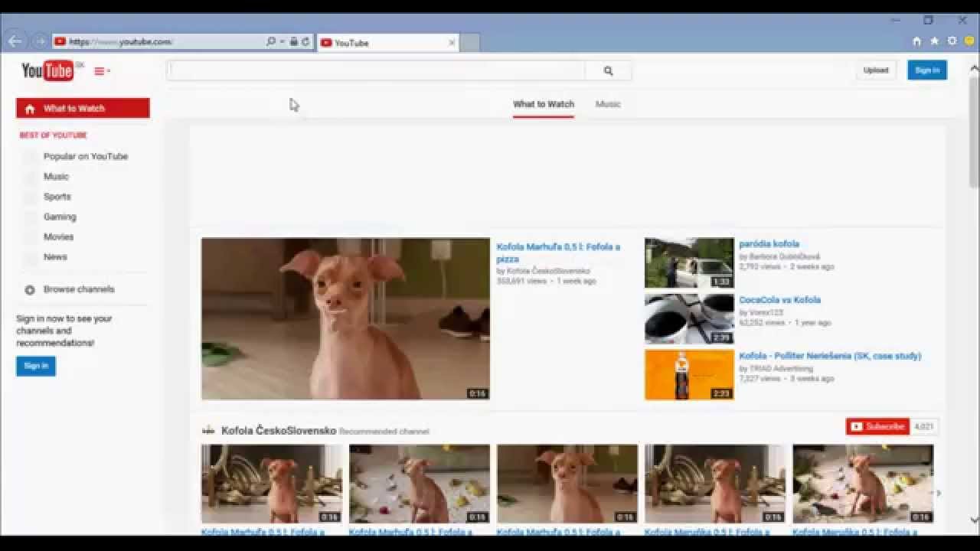Click the address bar search magnifier icon

click(270, 41)
